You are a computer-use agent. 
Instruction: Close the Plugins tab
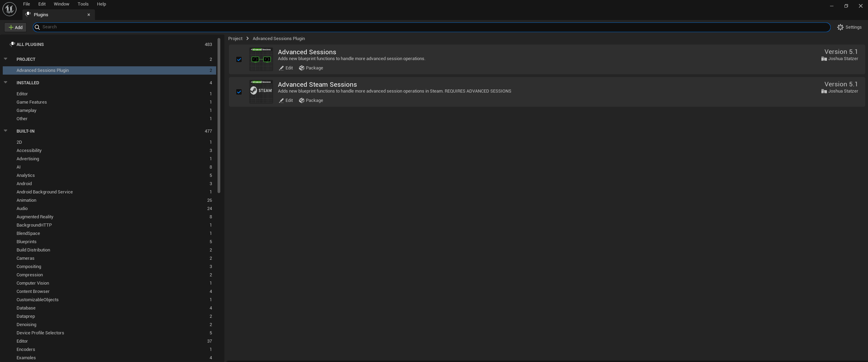89,15
